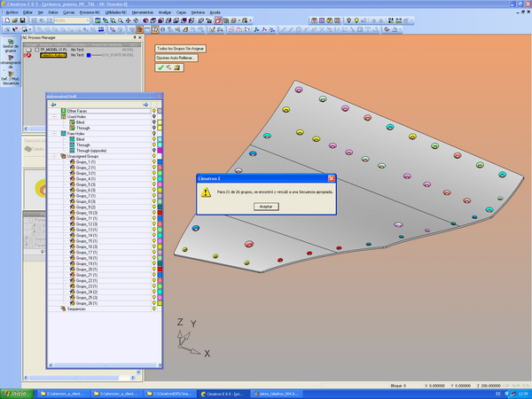Collapse the Free Holes tree node
Screen dimensions: 532x399
click(53, 134)
